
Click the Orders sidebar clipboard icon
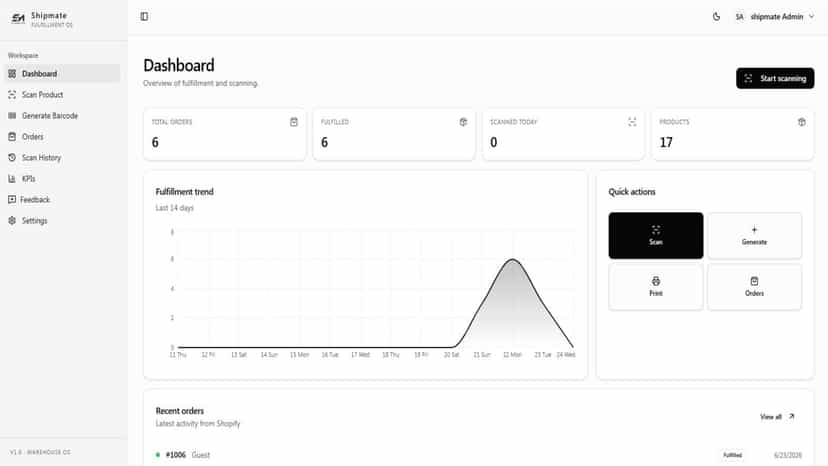[x=12, y=137]
